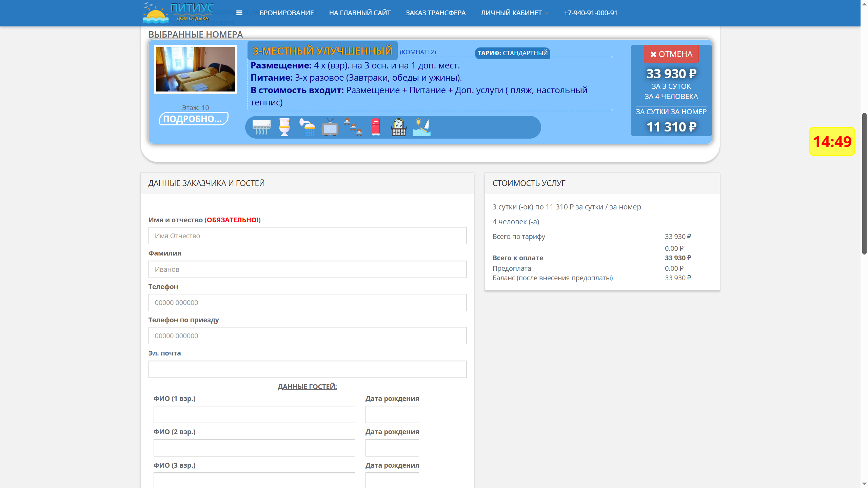Click the '4 человек (-а)' line
Viewport: 868px width, 488px height.
tap(516, 222)
